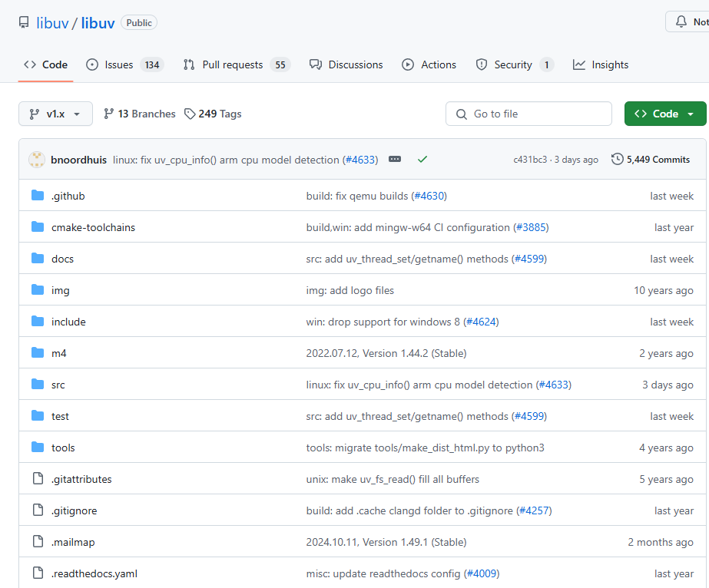Click file icon beside .mailmap
The width and height of the screenshot is (709, 588).
38,541
